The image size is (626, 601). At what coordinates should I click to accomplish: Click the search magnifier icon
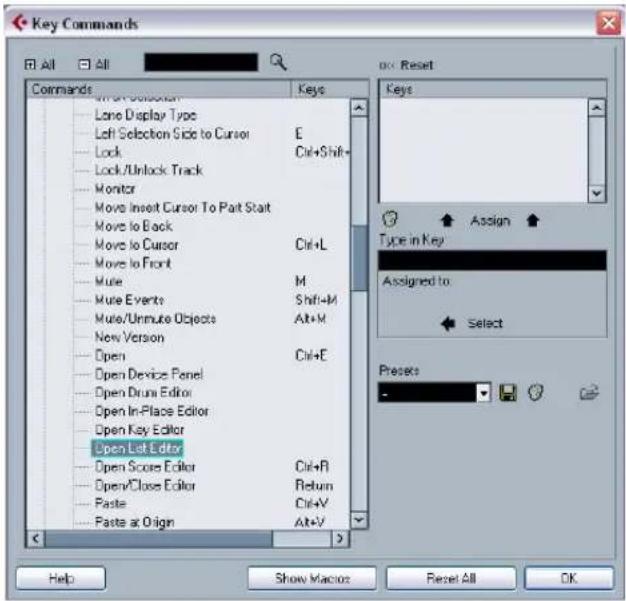coord(278,62)
